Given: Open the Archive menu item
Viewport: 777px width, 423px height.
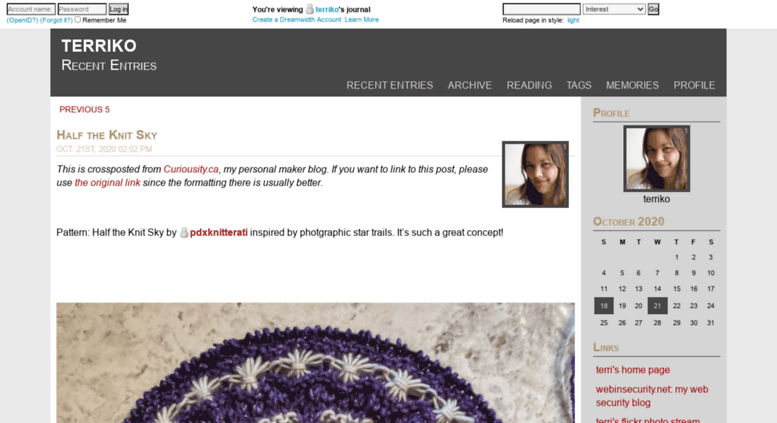Looking at the screenshot, I should (469, 85).
